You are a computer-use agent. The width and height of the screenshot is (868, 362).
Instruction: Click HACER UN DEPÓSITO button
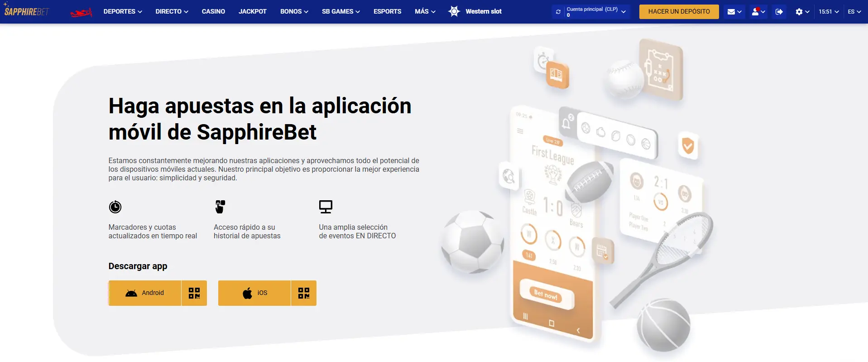click(679, 12)
